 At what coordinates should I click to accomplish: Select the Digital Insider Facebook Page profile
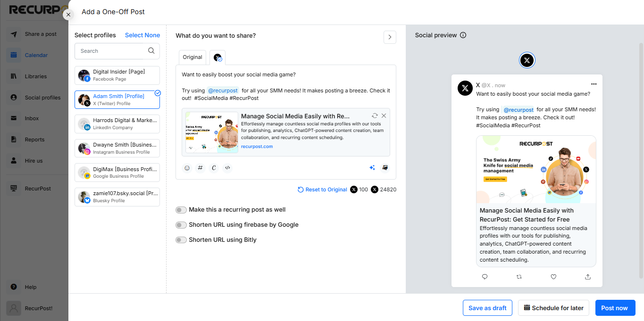[117, 75]
